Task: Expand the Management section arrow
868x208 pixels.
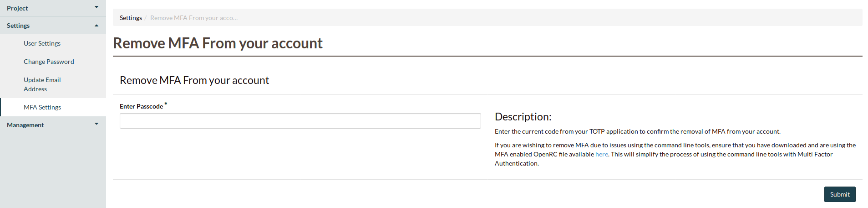Action: click(x=96, y=124)
